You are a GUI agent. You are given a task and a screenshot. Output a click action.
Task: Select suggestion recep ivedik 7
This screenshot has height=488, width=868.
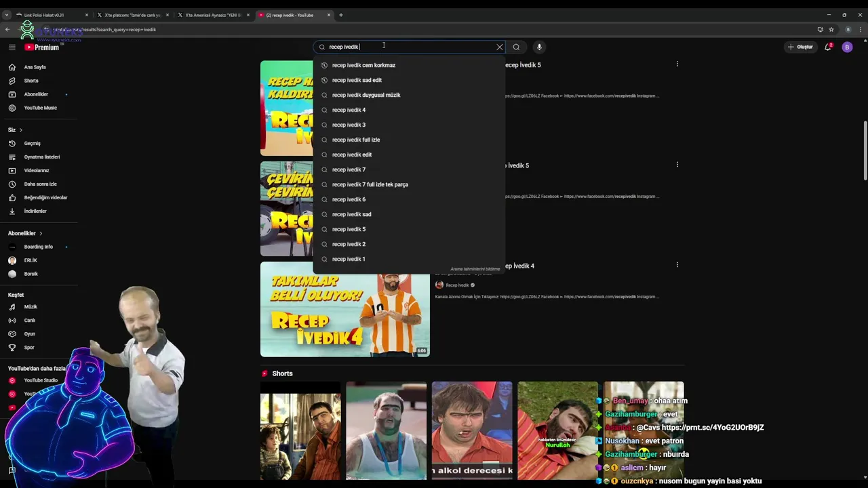coord(409,169)
